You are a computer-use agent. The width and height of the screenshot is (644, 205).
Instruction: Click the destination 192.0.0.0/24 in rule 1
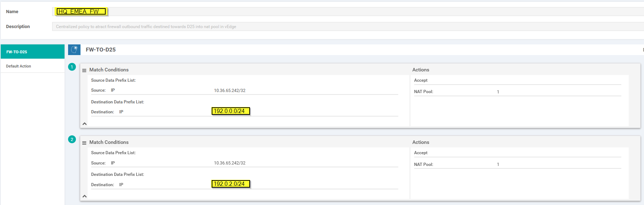231,111
